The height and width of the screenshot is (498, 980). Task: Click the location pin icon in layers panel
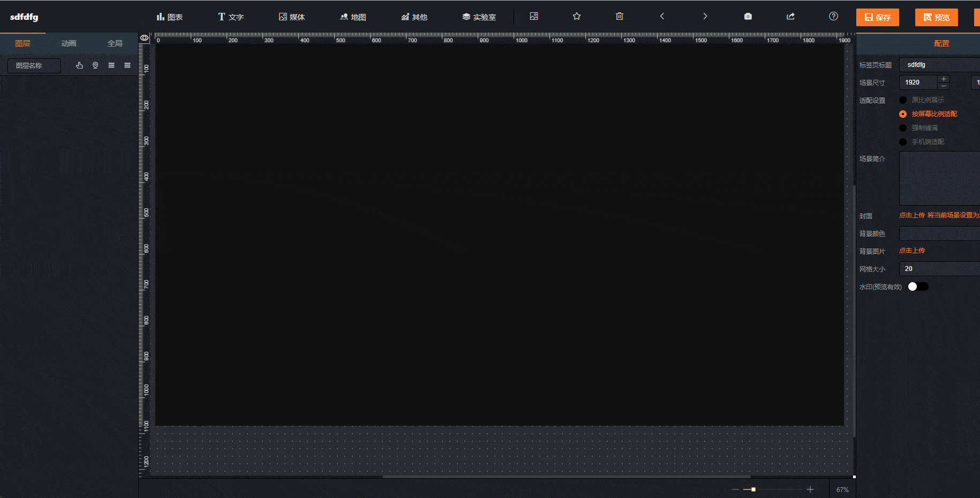tap(95, 65)
